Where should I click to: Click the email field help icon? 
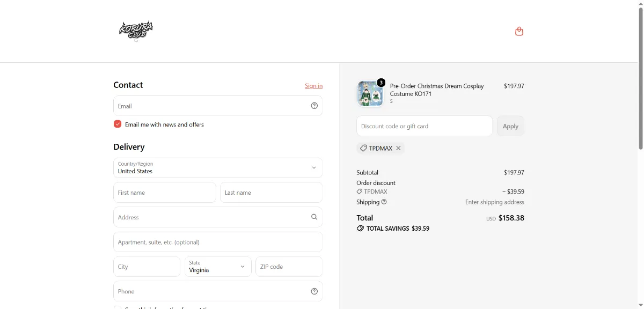point(314,106)
